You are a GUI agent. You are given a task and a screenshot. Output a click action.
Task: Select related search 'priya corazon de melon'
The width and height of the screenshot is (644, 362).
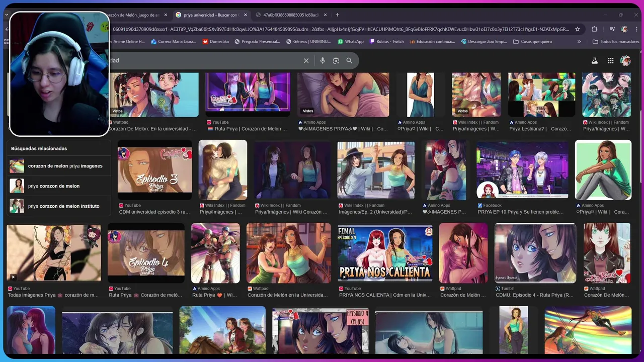point(58,186)
